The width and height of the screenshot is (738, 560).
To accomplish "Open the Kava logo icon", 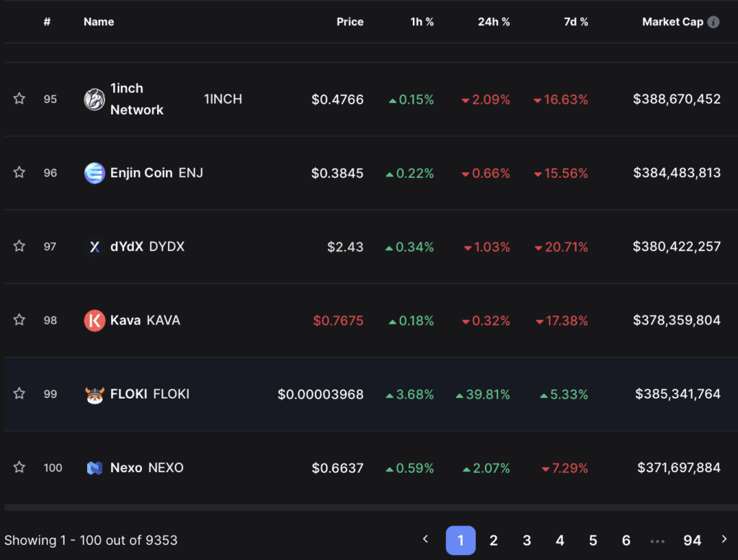I will tap(94, 321).
